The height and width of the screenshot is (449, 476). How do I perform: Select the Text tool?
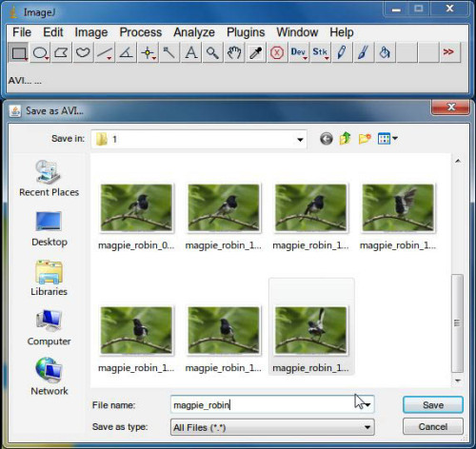coord(190,52)
